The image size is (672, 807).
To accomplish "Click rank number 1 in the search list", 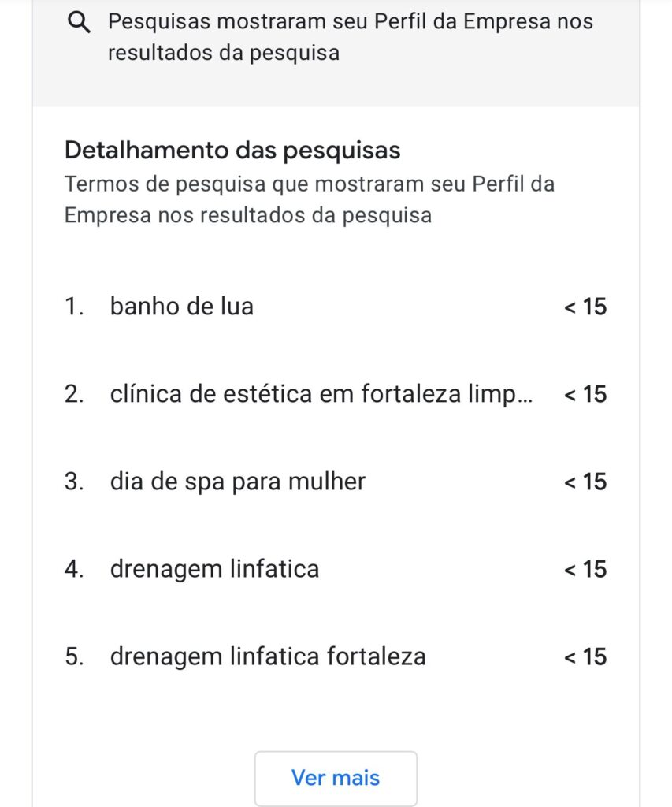I will 74,306.
